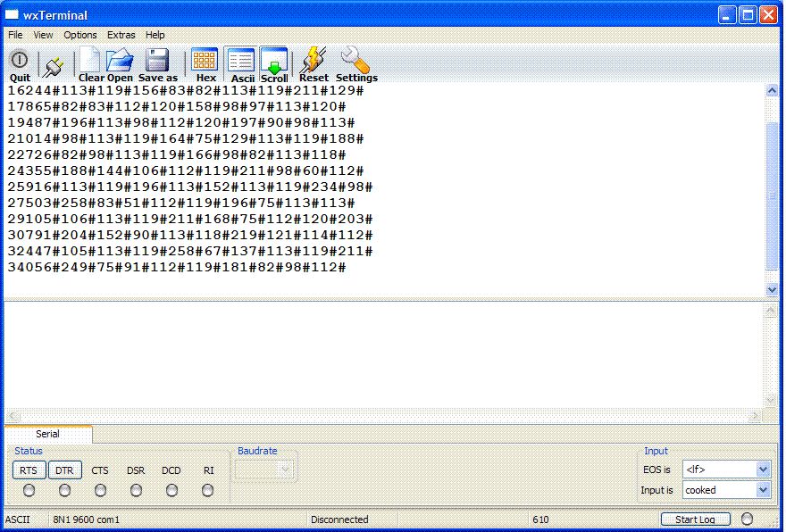This screenshot has width=786, height=532.
Task: Click the line starting with 30791
Action: tap(190, 235)
